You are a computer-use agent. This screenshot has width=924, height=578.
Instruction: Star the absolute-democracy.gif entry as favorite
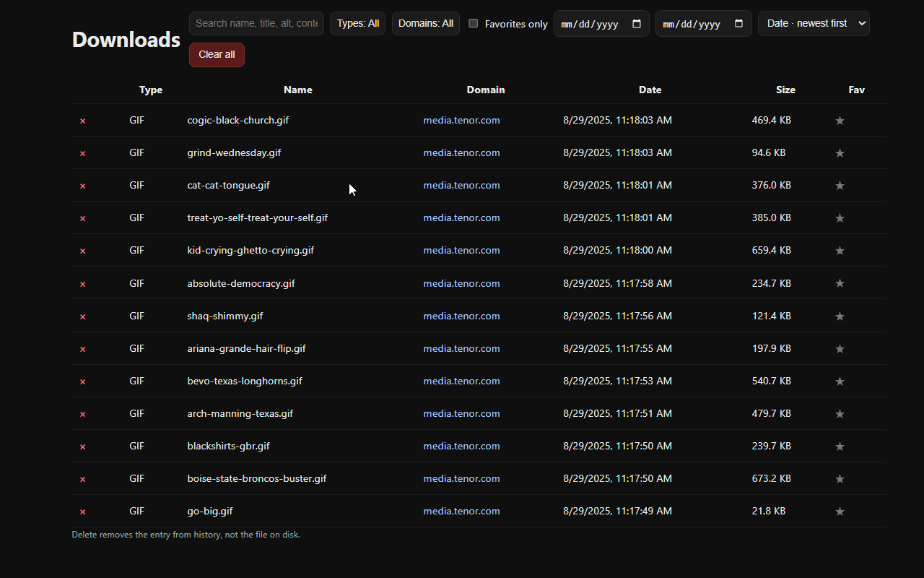coord(840,284)
